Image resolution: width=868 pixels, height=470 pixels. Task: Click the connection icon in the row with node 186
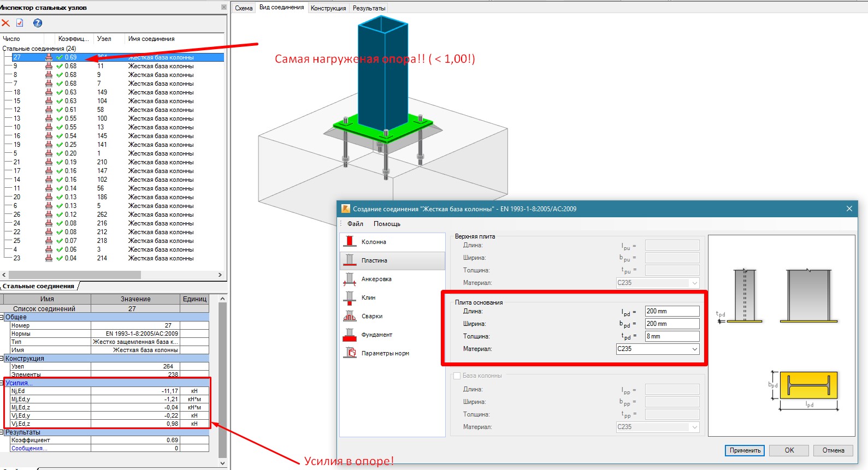click(49, 197)
